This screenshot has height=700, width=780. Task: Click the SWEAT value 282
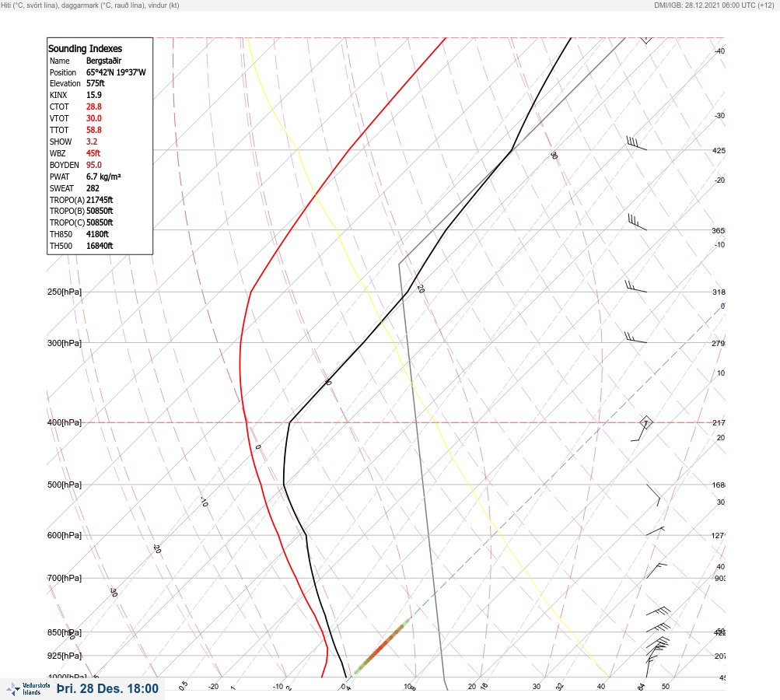click(x=93, y=188)
